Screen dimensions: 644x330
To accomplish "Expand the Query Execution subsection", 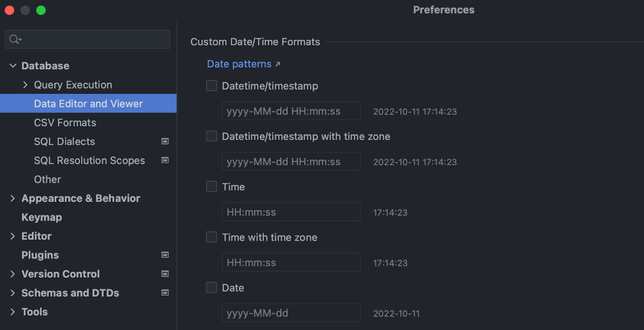I will coord(25,85).
